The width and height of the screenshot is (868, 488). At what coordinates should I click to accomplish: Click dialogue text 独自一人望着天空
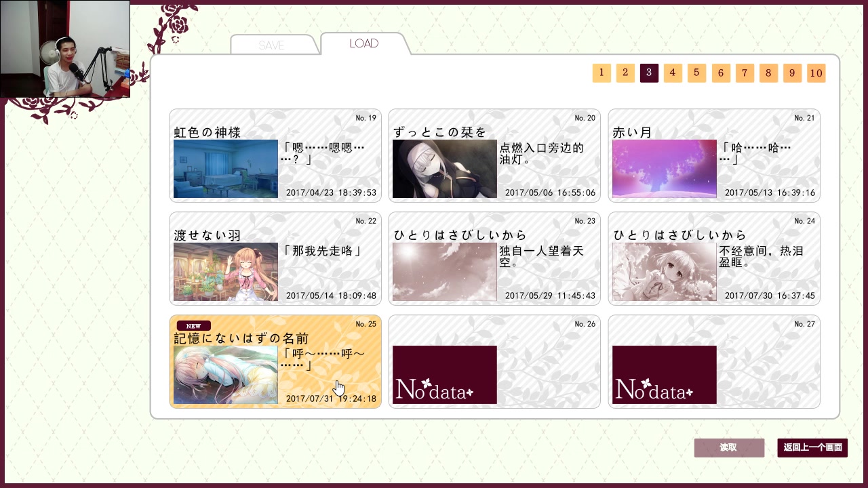coord(542,257)
